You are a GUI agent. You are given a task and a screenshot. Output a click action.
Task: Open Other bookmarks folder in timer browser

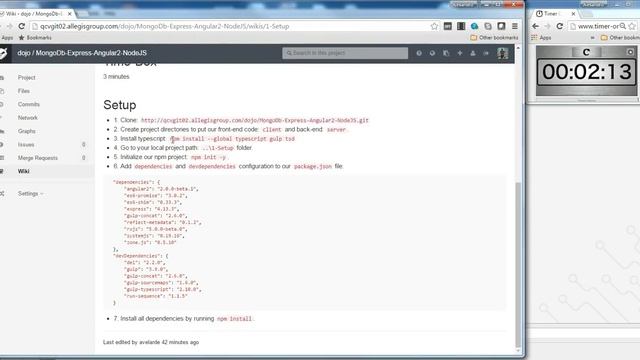[x=620, y=38]
